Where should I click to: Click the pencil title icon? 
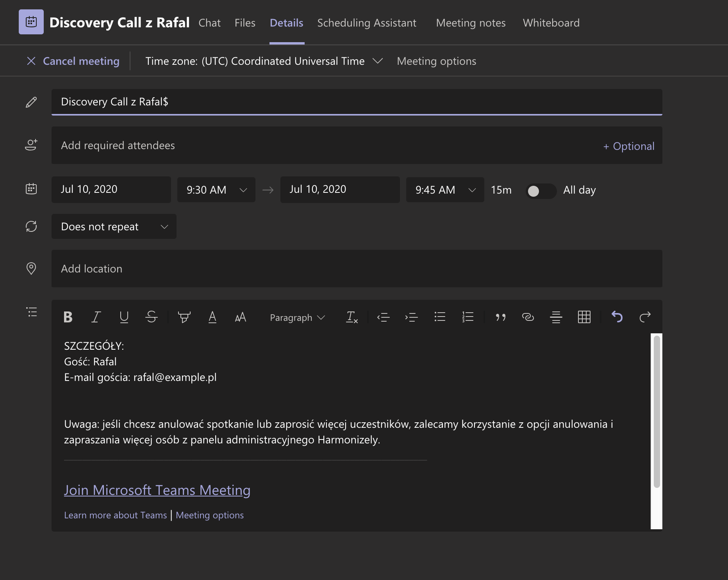pos(31,102)
